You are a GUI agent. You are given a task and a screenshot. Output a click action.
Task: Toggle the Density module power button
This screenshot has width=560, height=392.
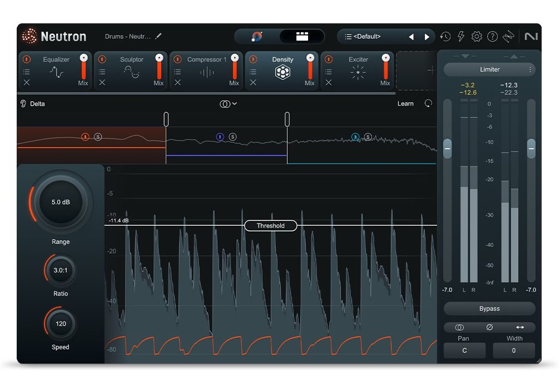pyautogui.click(x=253, y=59)
